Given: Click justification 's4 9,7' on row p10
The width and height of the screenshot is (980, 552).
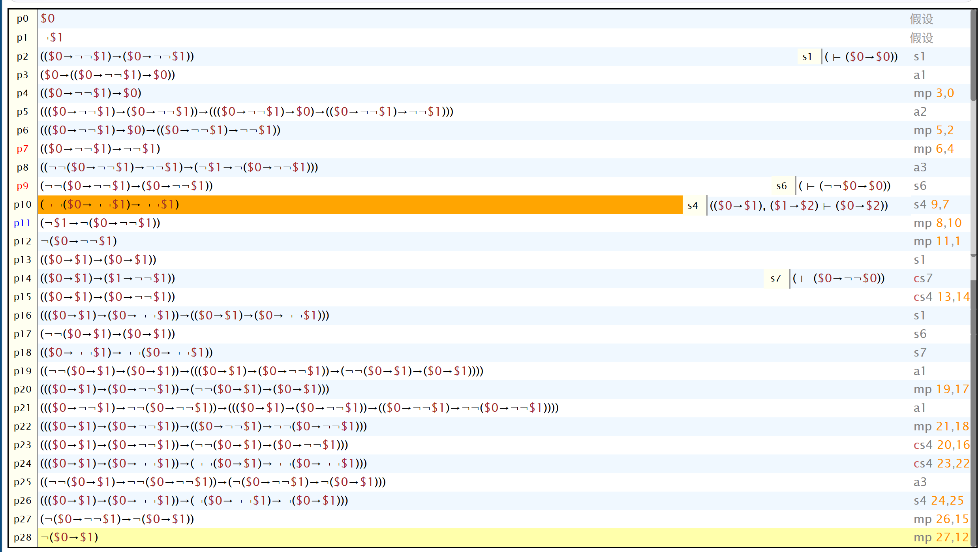Looking at the screenshot, I should [x=931, y=205].
